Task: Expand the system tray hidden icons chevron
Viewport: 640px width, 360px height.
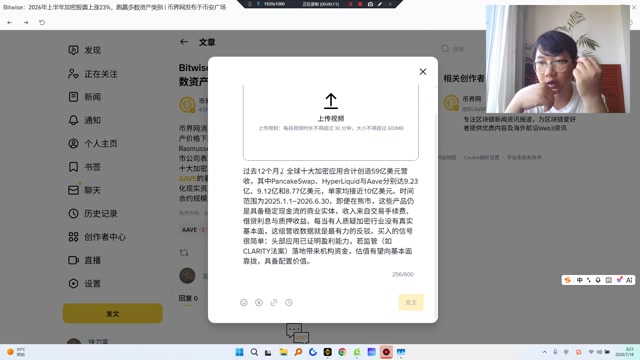Action: (x=544, y=352)
